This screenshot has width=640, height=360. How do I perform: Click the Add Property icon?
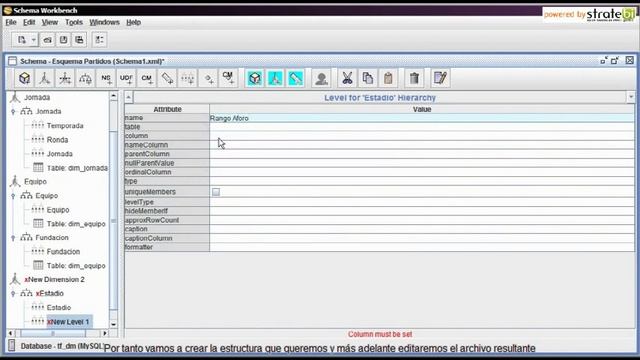(209, 78)
